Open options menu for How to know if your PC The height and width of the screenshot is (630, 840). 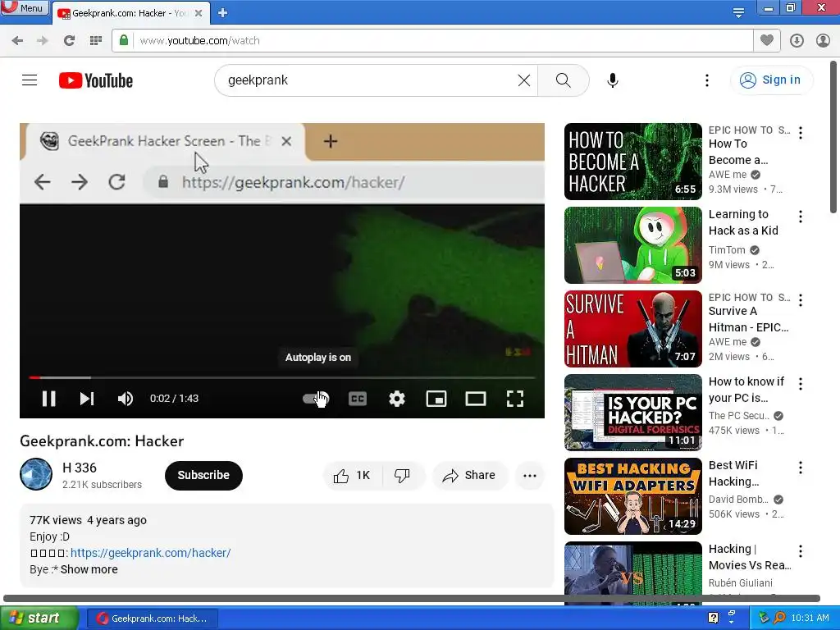tap(801, 384)
